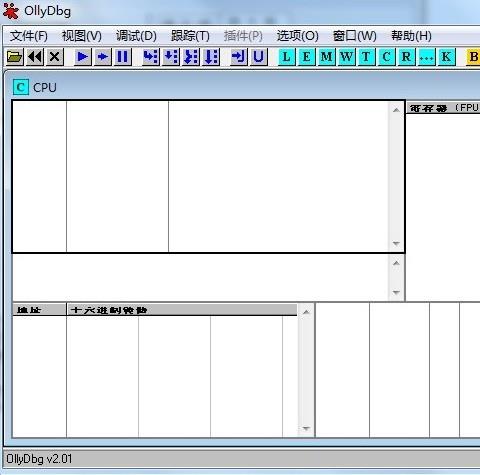Image resolution: width=480 pixels, height=475 pixels.
Task: Click the Open file folder icon
Action: [15, 57]
